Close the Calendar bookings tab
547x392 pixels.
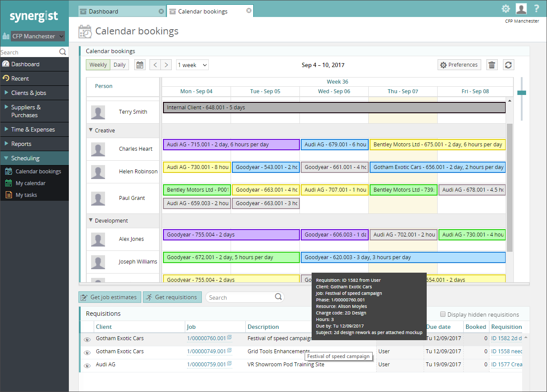tap(249, 11)
